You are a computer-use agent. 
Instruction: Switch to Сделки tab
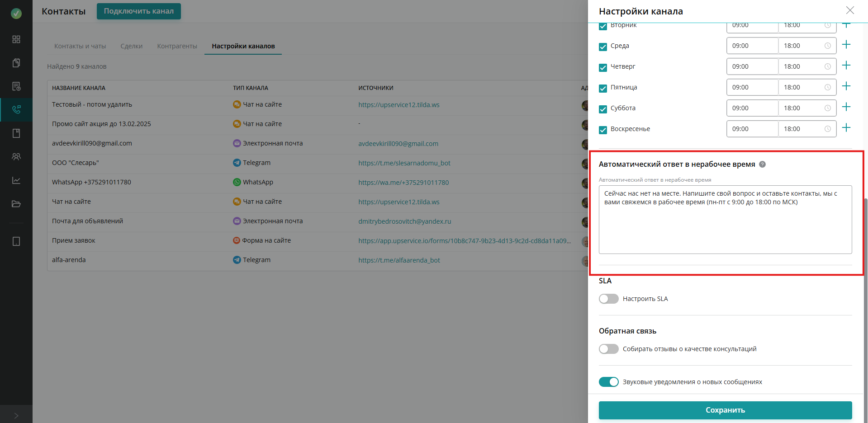tap(132, 46)
